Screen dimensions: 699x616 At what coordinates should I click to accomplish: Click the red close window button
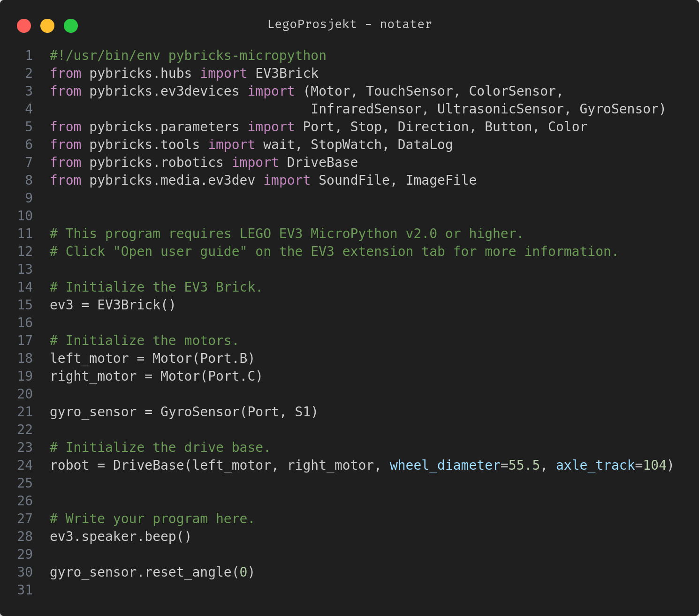coord(24,26)
